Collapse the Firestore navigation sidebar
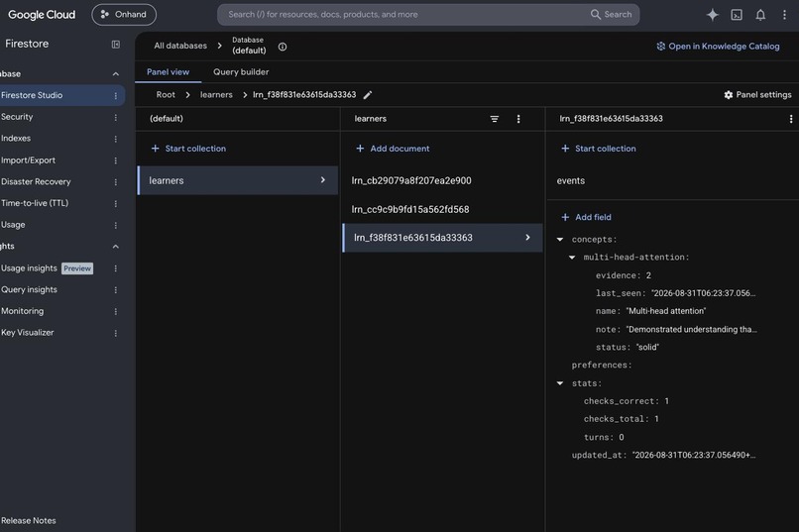799x532 pixels. tap(116, 45)
